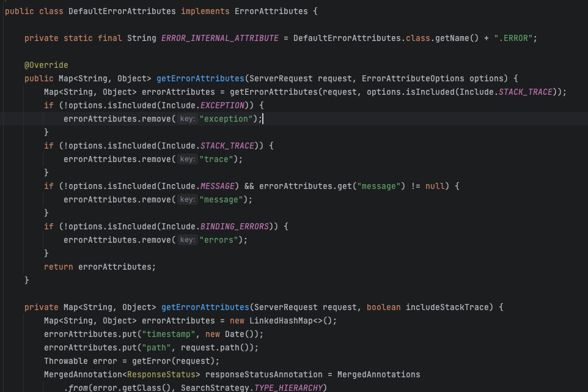Click the request.path() call

click(215, 348)
